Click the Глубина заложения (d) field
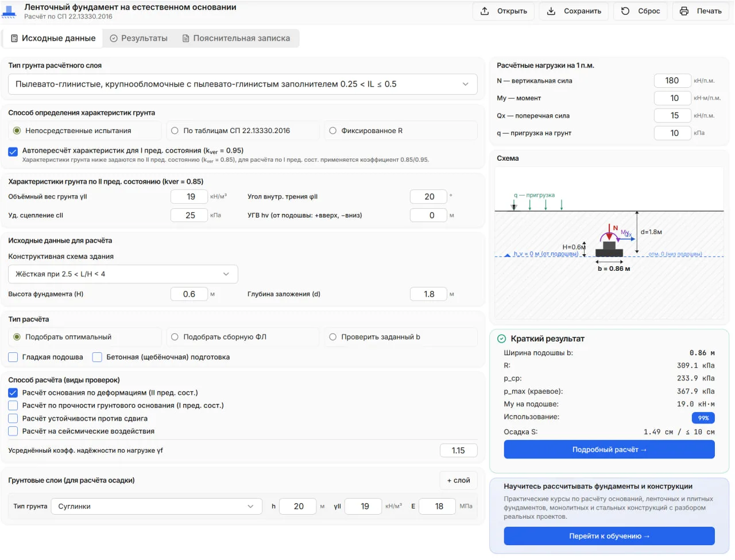 coord(428,294)
